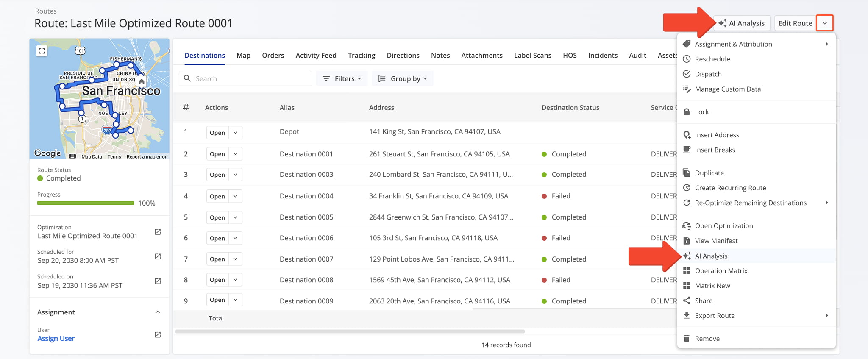
Task: Switch to the Map tab
Action: pyautogui.click(x=243, y=55)
